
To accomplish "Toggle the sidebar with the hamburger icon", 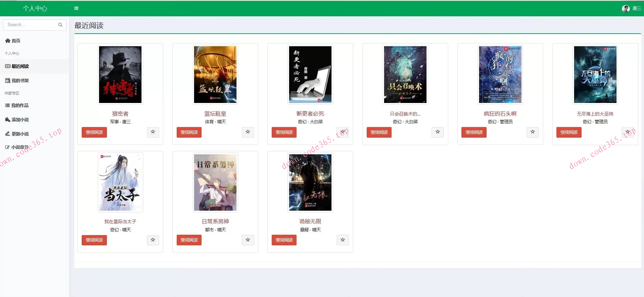I will (x=76, y=8).
